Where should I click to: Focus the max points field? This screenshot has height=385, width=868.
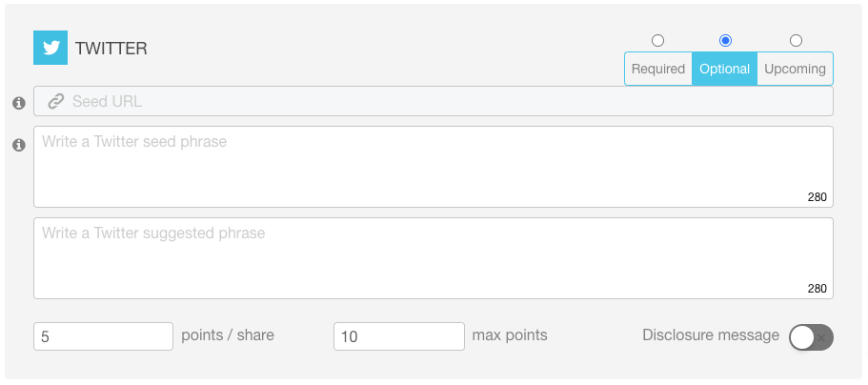[x=399, y=336]
